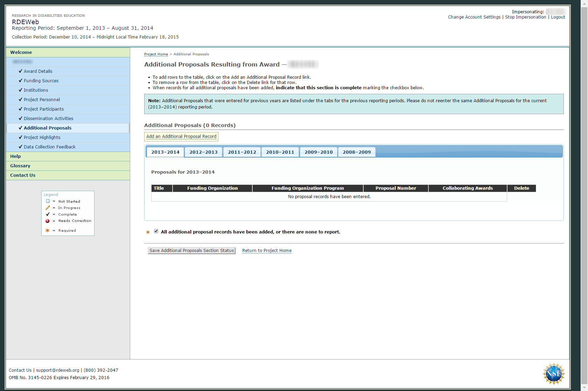This screenshot has width=588, height=391.
Task: Select the 2010–2011 reporting period tab
Action: (x=280, y=152)
